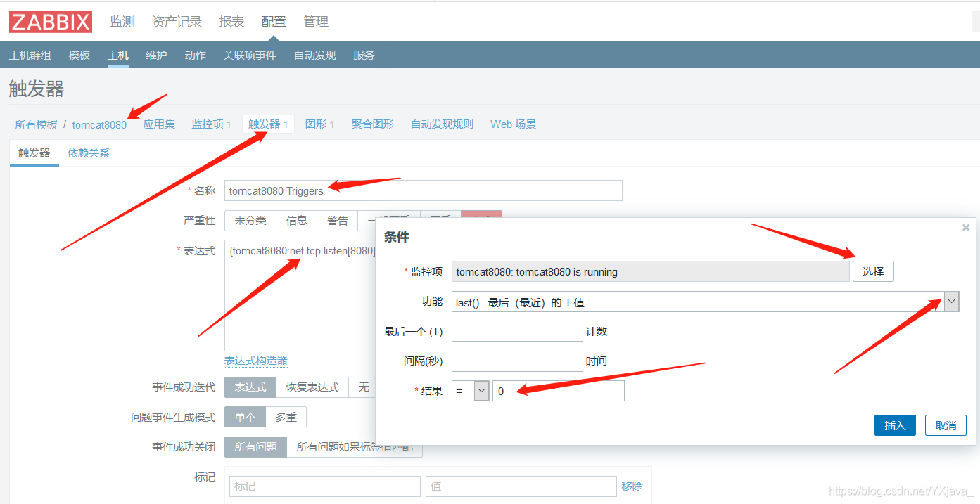
Task: Click the 选择 button for 监控项
Action: (873, 271)
